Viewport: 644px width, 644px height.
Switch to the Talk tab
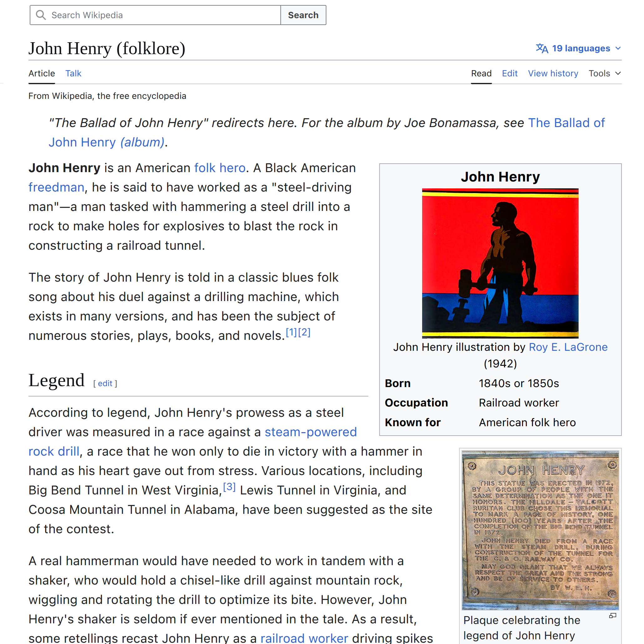click(x=73, y=73)
